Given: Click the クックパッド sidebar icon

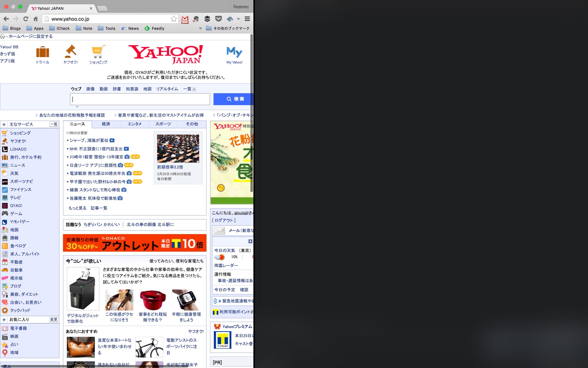Looking at the screenshot, I should tap(5, 310).
